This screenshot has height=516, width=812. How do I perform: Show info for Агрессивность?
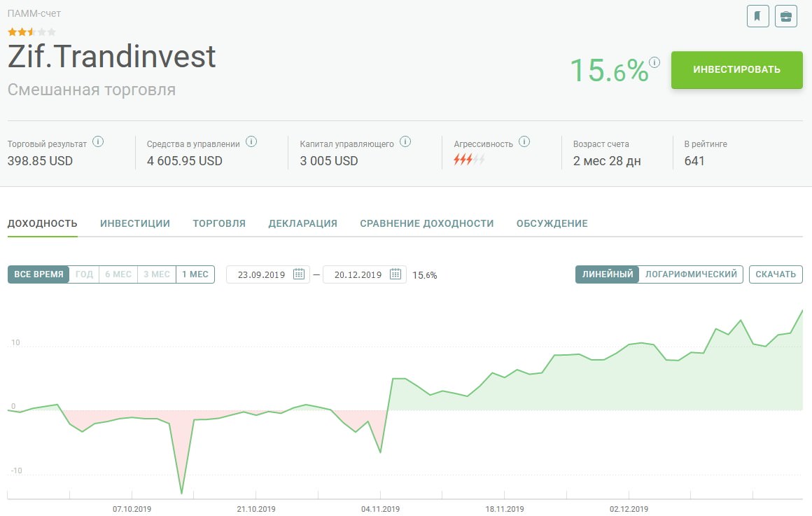pos(524,141)
